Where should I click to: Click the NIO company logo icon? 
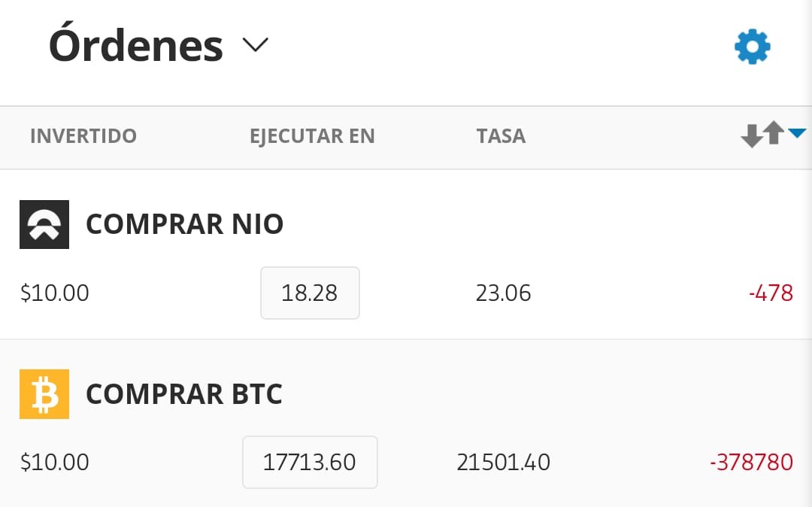click(44, 224)
